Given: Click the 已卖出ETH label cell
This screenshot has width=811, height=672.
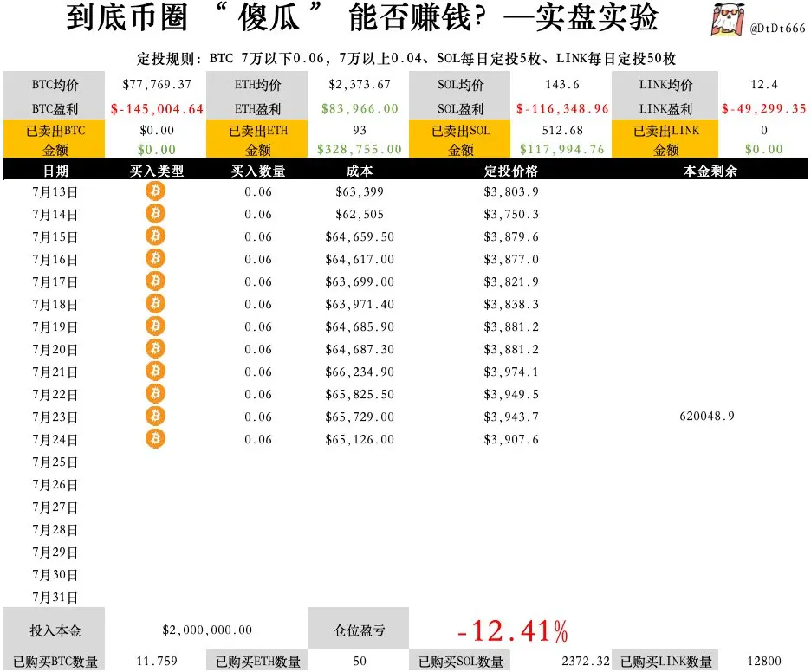Looking at the screenshot, I should tap(257, 130).
